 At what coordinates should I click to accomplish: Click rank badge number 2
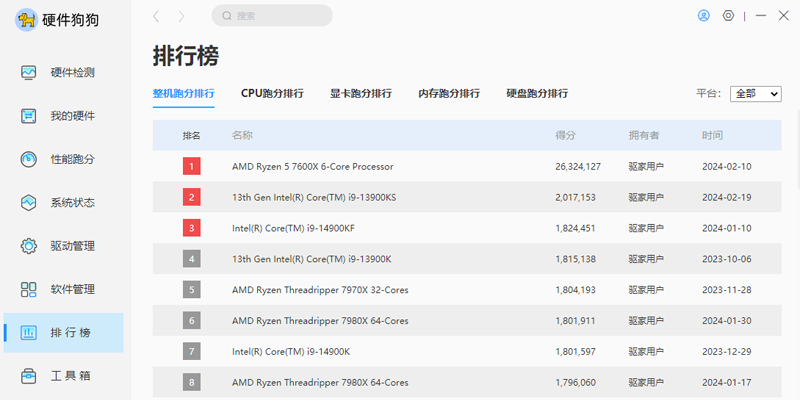coord(192,197)
